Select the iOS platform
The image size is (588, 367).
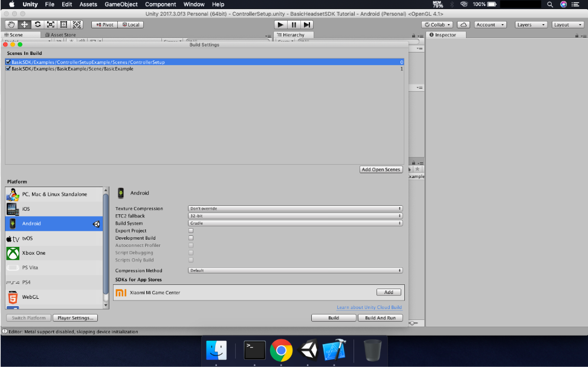coord(54,209)
